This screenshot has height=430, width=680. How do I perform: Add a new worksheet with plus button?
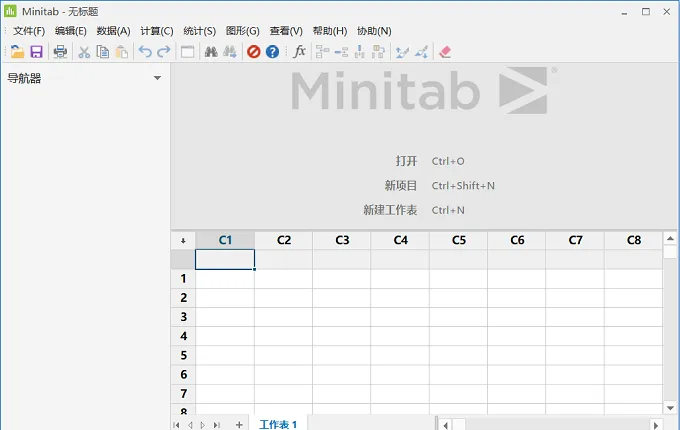239,425
